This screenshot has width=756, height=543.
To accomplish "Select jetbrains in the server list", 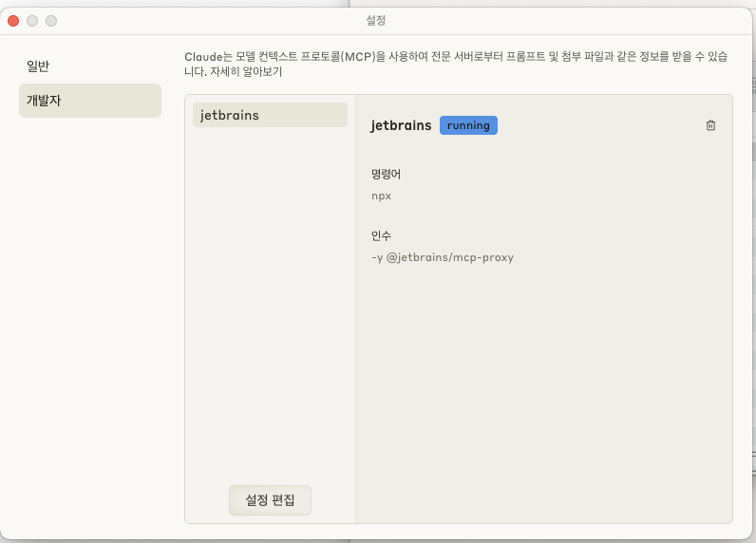I will 270,115.
